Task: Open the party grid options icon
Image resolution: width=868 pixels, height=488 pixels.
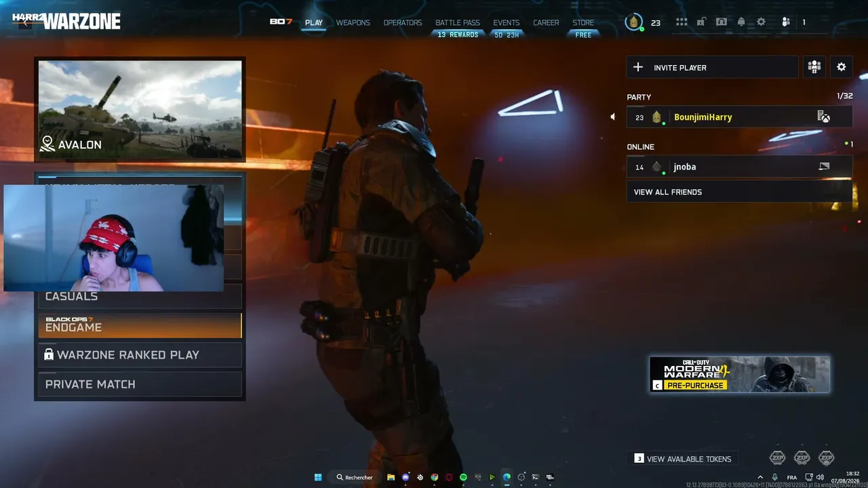Action: click(x=814, y=67)
